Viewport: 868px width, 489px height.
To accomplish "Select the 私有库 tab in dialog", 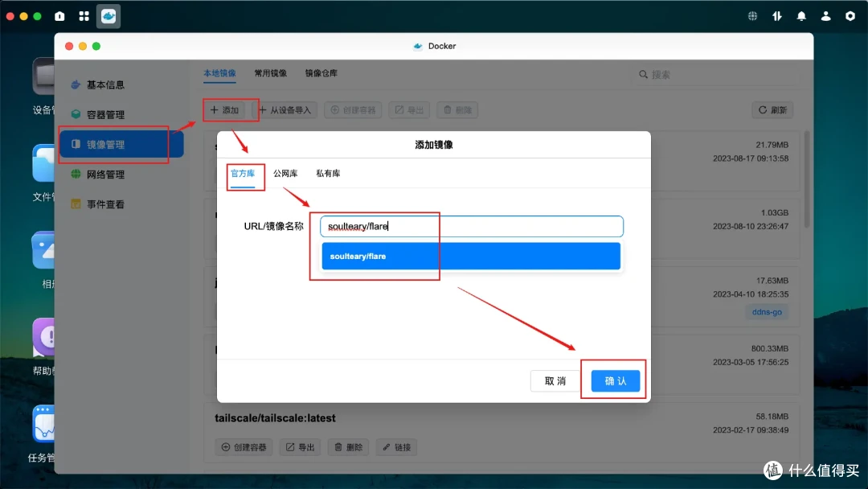I will click(x=328, y=174).
